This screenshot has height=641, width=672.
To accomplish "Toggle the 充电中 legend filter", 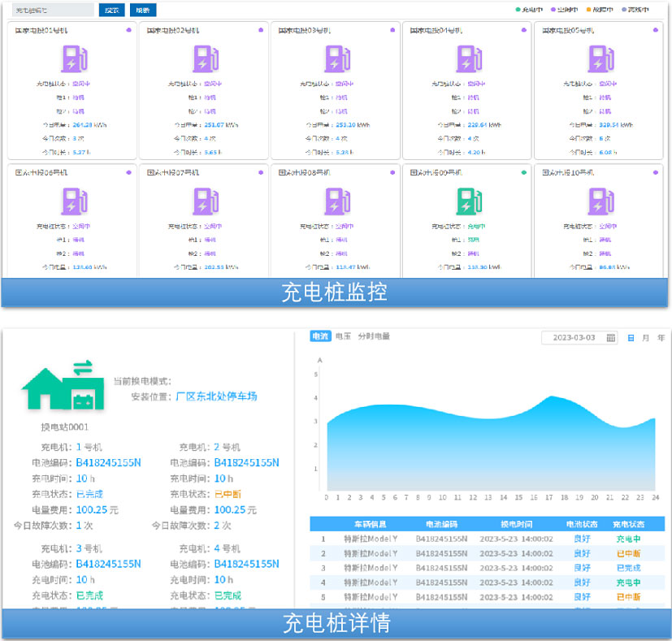I will click(x=529, y=10).
